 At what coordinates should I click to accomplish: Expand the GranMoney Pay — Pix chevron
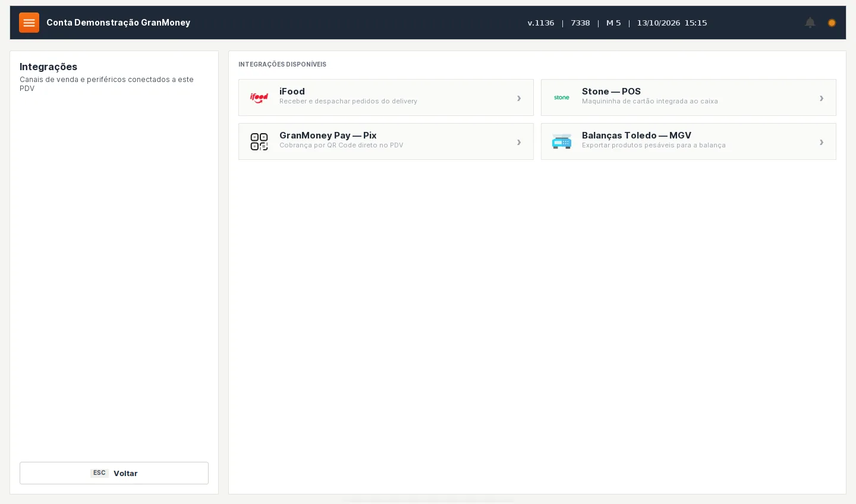(519, 142)
